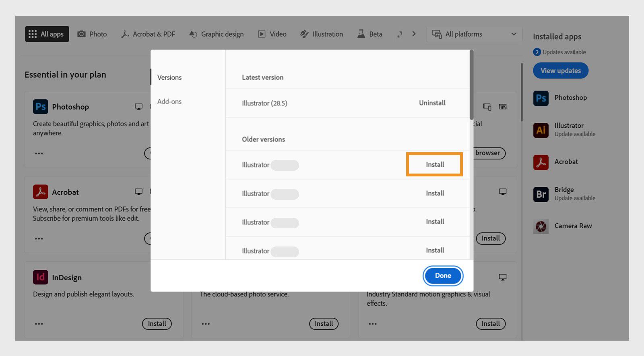
Task: Click the main apps list scrollbar
Action: pos(522,92)
